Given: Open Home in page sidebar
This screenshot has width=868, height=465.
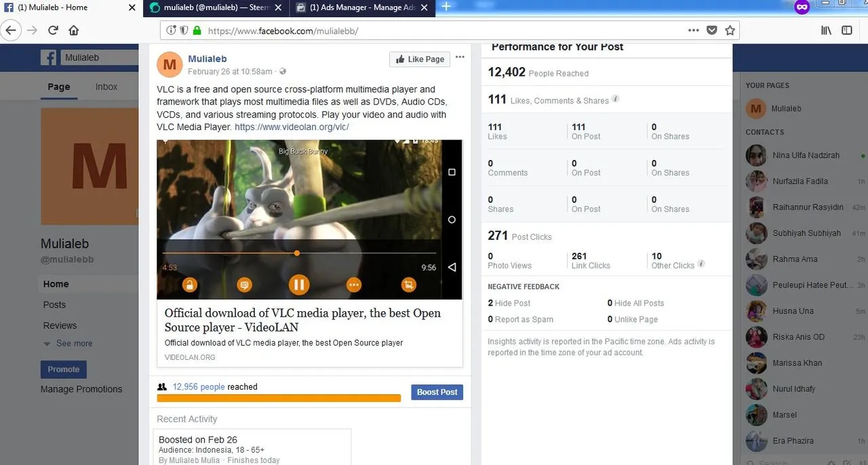Looking at the screenshot, I should (x=56, y=284).
